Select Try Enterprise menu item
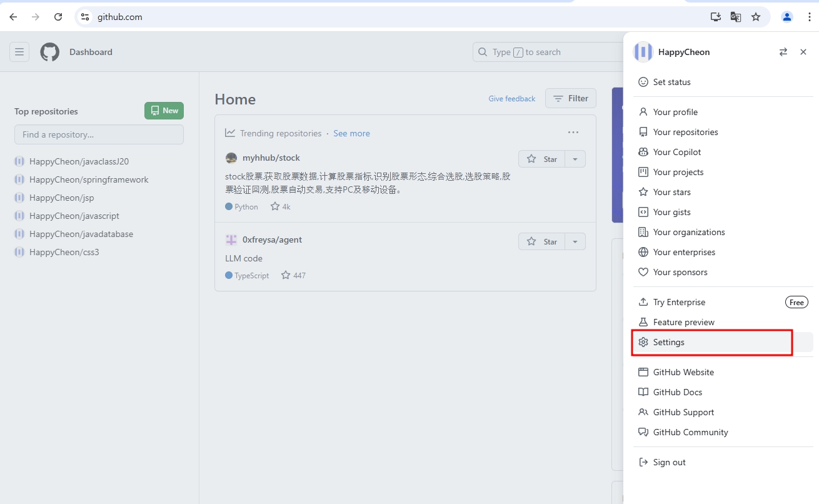 pos(723,302)
